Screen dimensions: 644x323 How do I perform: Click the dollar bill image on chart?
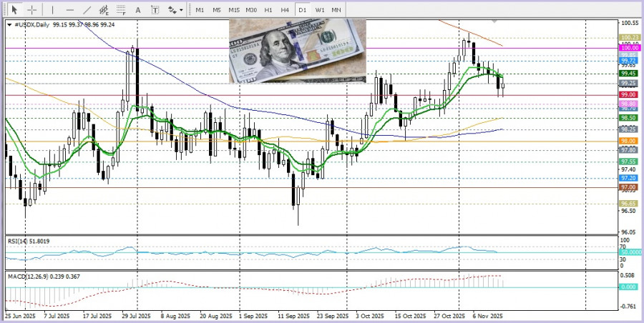(x=296, y=51)
